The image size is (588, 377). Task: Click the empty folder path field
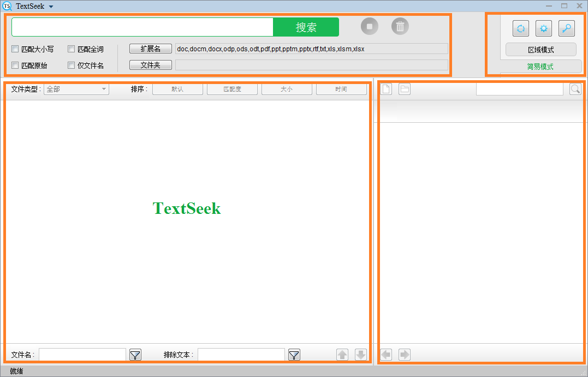pyautogui.click(x=312, y=65)
